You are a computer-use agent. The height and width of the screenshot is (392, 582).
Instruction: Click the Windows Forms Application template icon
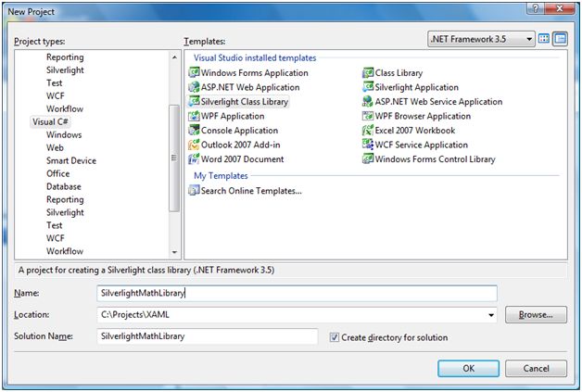coord(194,72)
